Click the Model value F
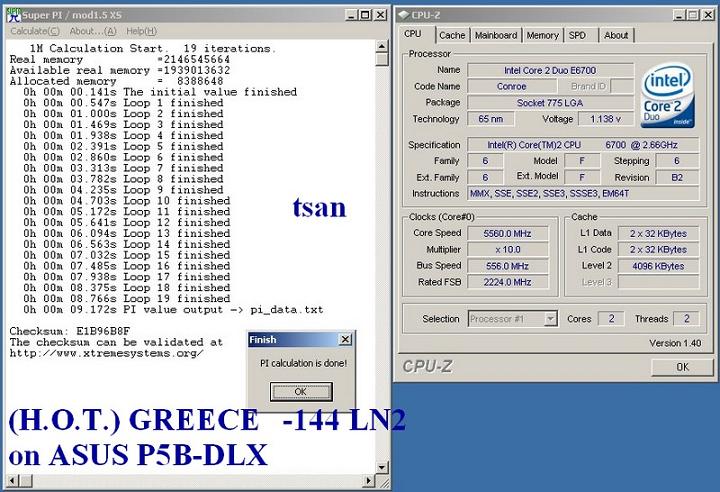The height and width of the screenshot is (492, 720). click(x=582, y=161)
